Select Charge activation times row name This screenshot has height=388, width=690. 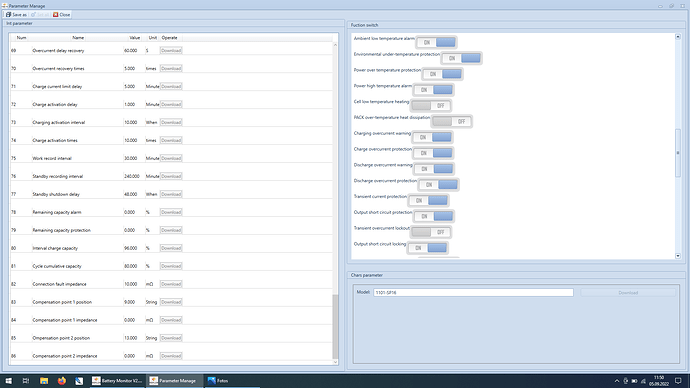click(x=55, y=140)
